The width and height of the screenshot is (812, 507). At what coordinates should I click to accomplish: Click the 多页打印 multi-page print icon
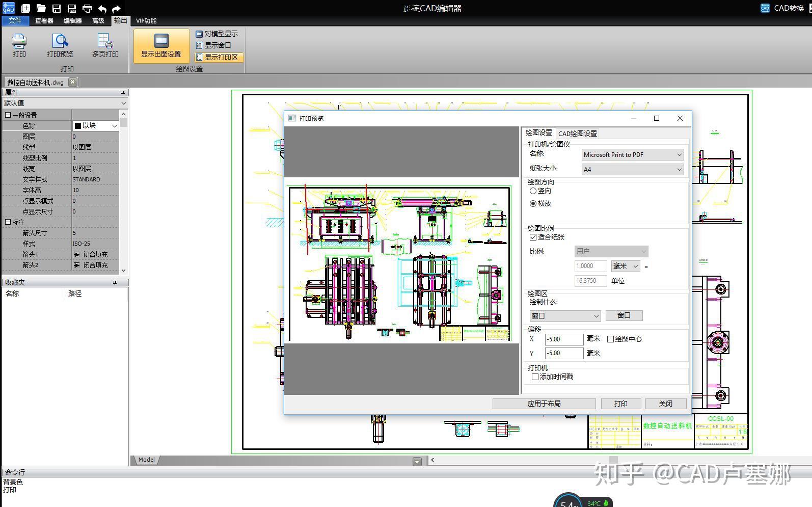coord(105,45)
